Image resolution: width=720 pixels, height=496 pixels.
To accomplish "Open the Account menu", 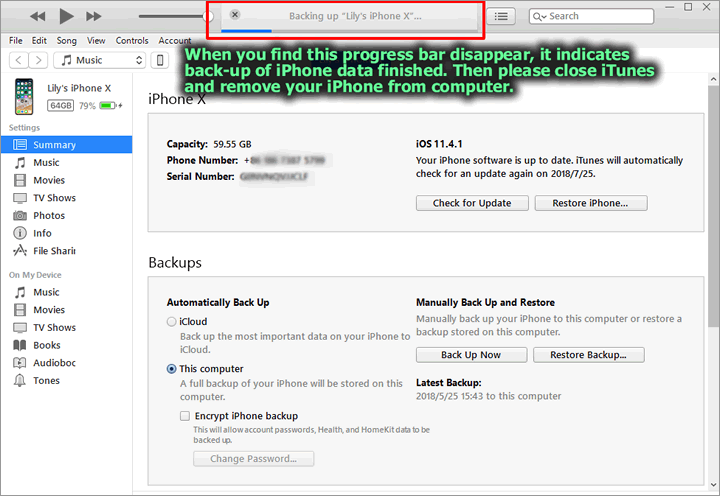I will coord(175,41).
